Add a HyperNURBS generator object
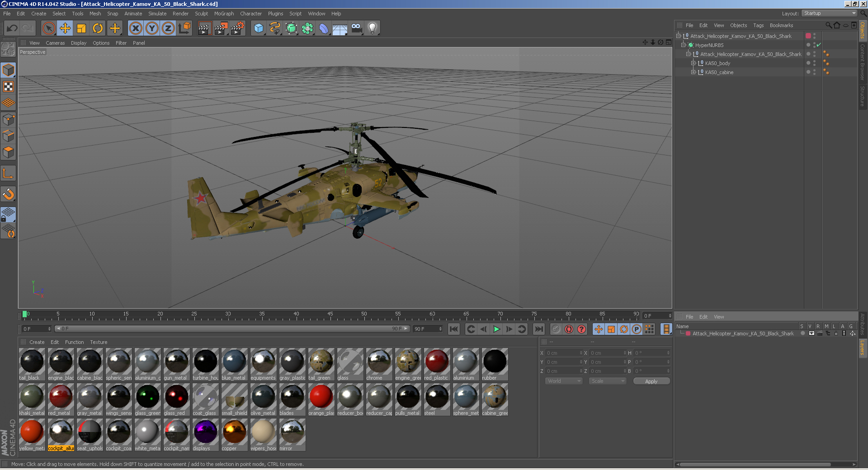 click(x=292, y=28)
